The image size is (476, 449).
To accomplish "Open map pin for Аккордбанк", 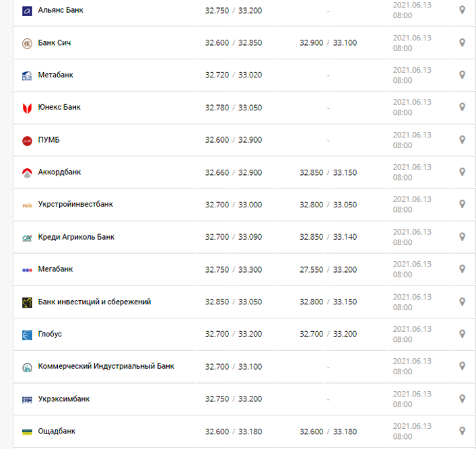I will point(462,172).
